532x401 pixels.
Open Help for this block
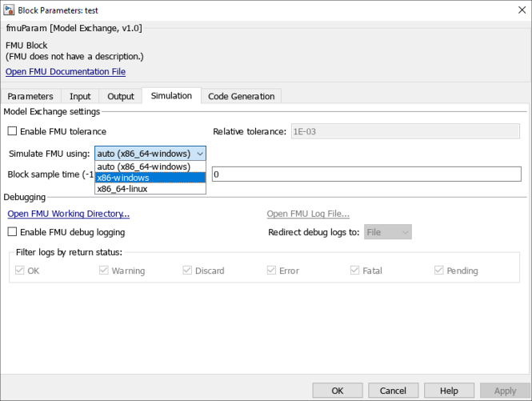pyautogui.click(x=450, y=391)
